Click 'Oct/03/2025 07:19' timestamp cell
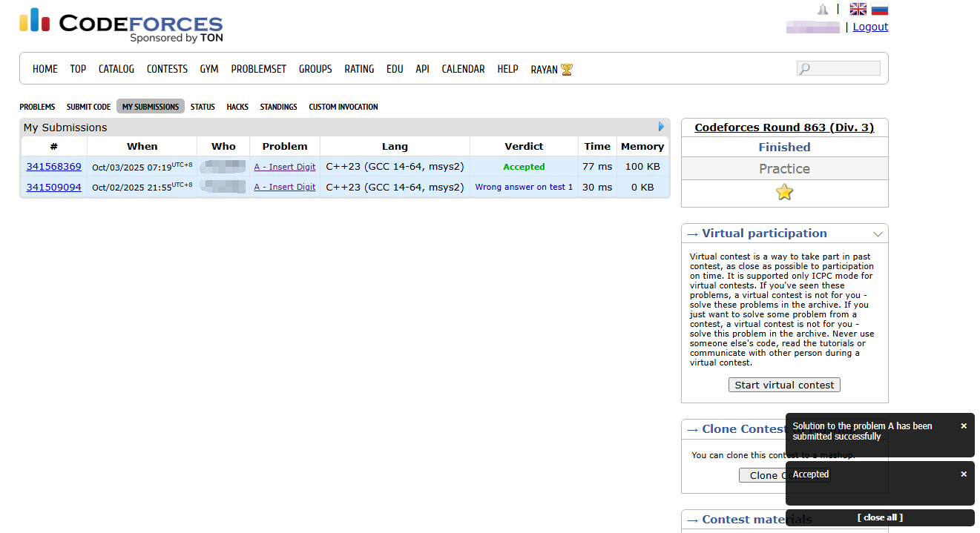Screen dimensions: 980x533 tap(142, 167)
